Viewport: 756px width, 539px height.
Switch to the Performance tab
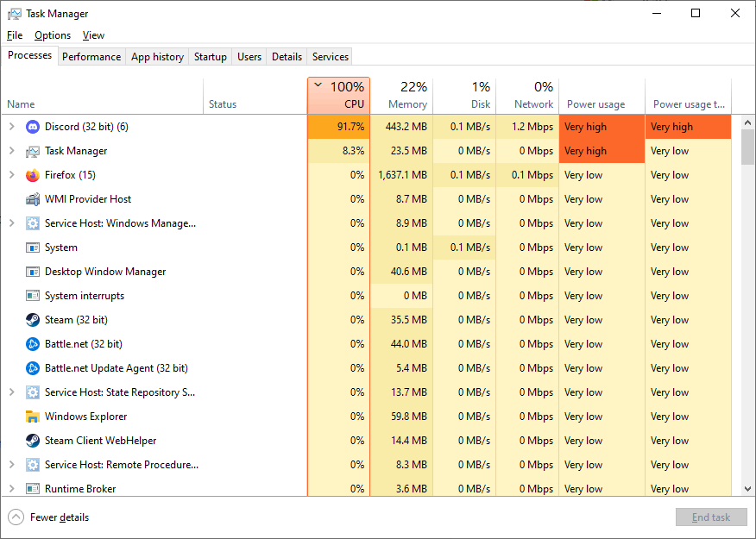click(91, 57)
